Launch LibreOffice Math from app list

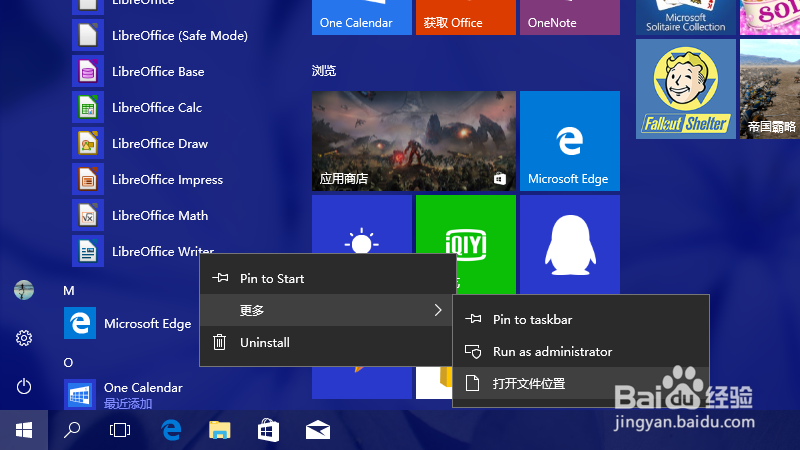click(140, 215)
